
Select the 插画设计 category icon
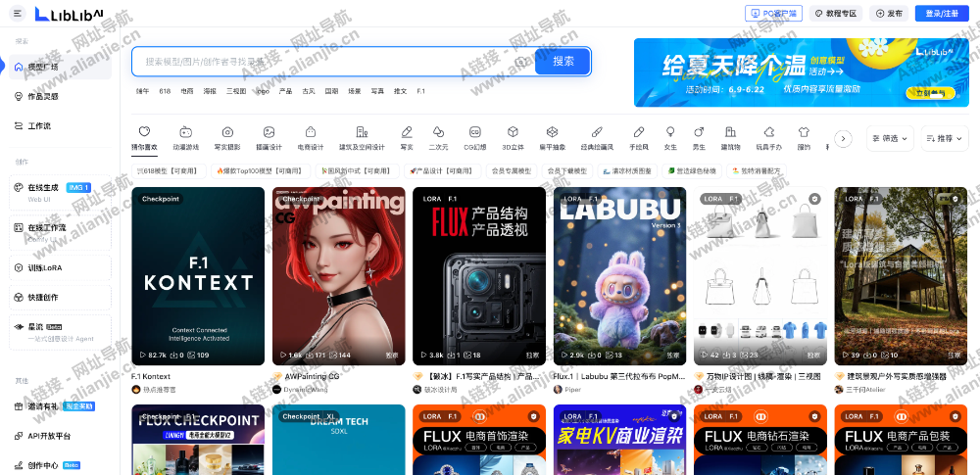(x=269, y=138)
